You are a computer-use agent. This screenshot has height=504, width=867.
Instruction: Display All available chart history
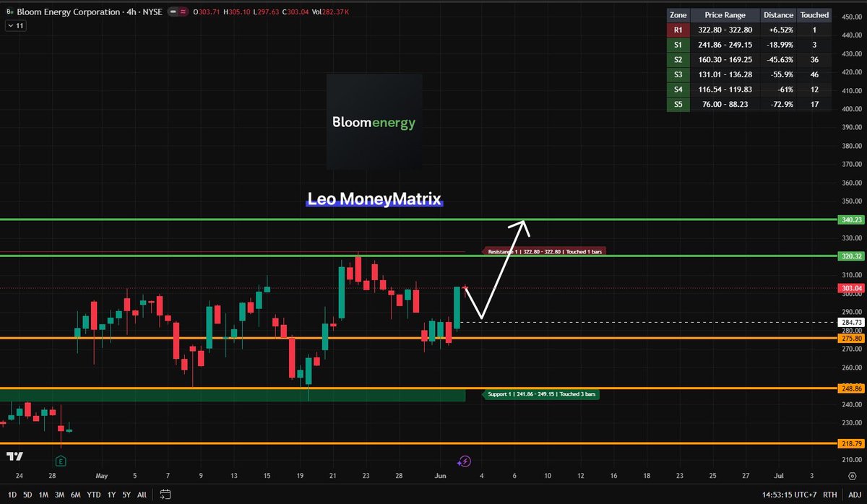142,495
